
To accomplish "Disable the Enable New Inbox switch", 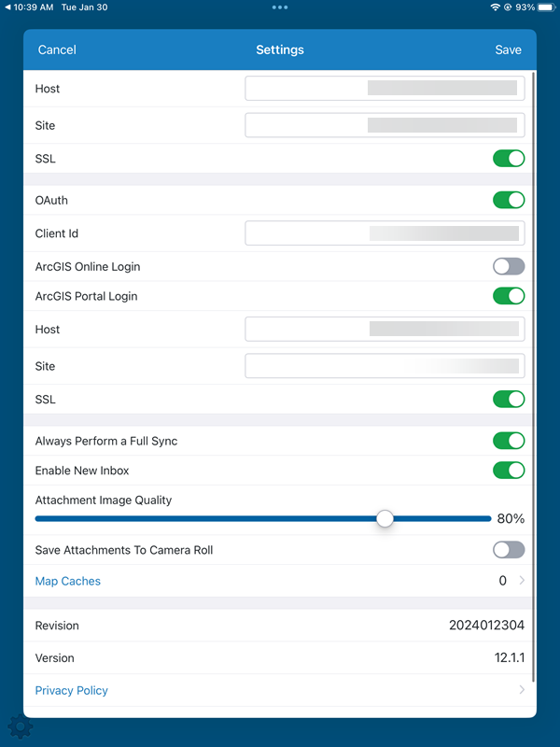I will [509, 471].
